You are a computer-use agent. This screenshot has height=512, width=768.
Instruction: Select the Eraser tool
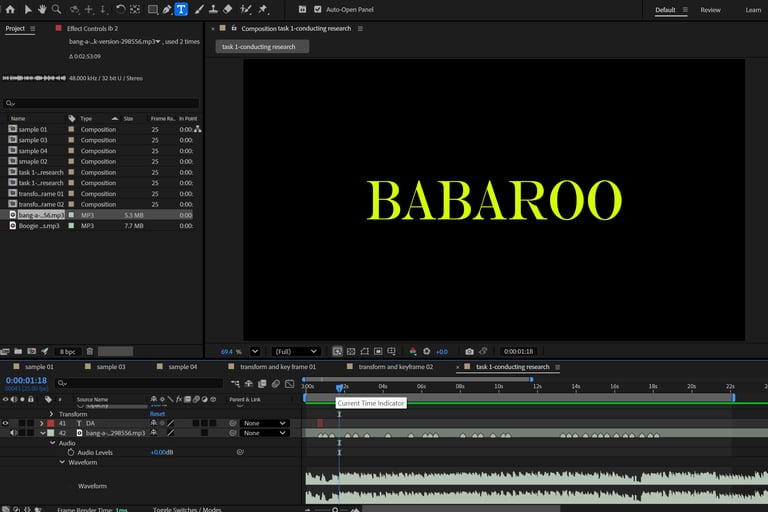click(x=227, y=9)
